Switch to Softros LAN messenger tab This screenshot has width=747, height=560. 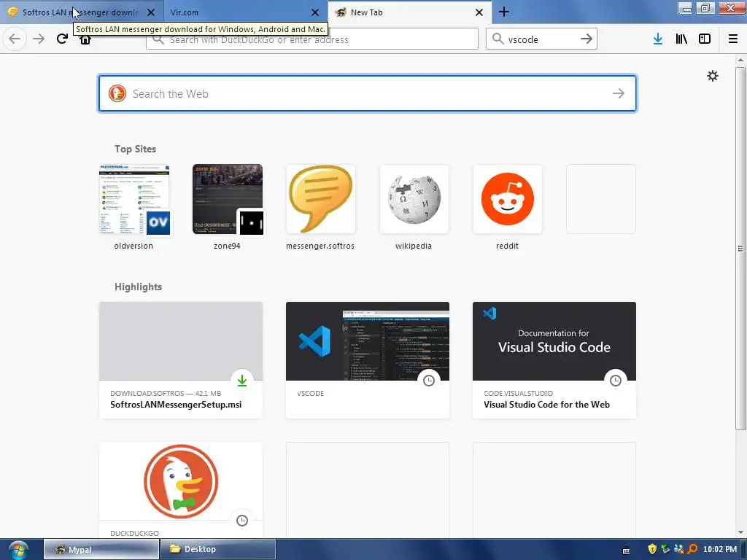82,12
